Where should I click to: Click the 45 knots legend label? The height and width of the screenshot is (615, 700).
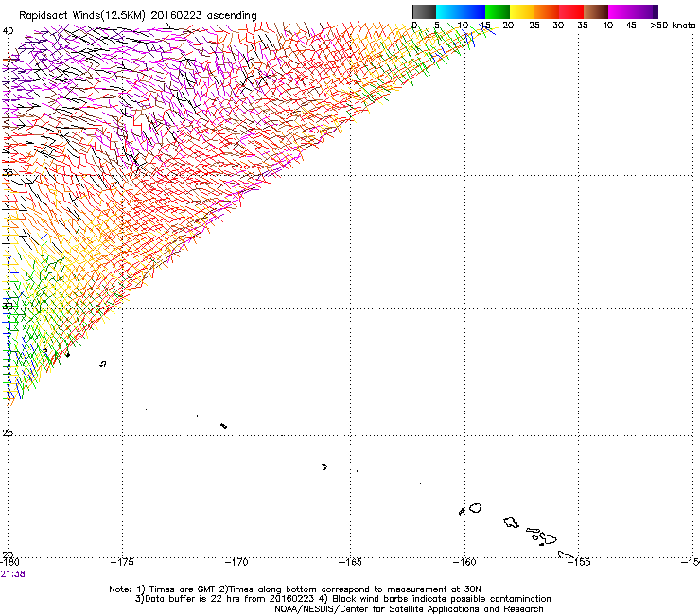[x=631, y=26]
